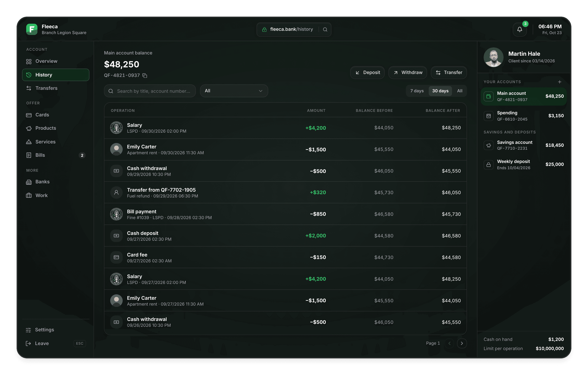The image size is (588, 375).
Task: Click the Transfer button
Action: pos(449,73)
